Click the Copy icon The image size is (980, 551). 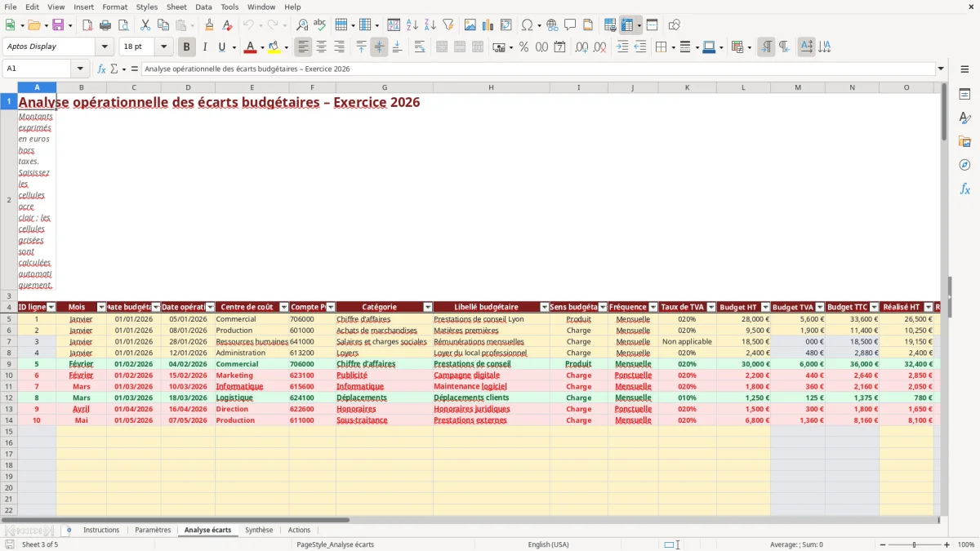coord(163,25)
